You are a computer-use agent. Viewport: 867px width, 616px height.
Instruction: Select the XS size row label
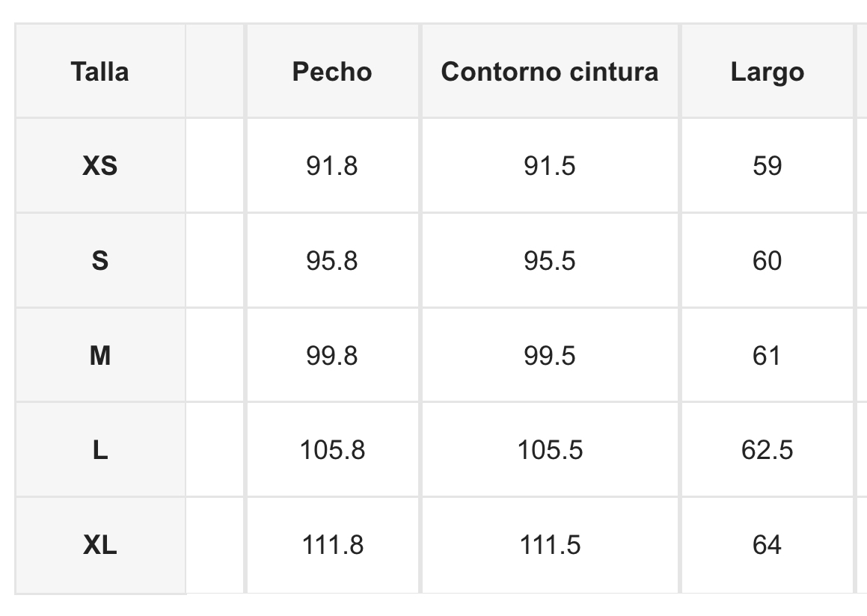click(99, 165)
